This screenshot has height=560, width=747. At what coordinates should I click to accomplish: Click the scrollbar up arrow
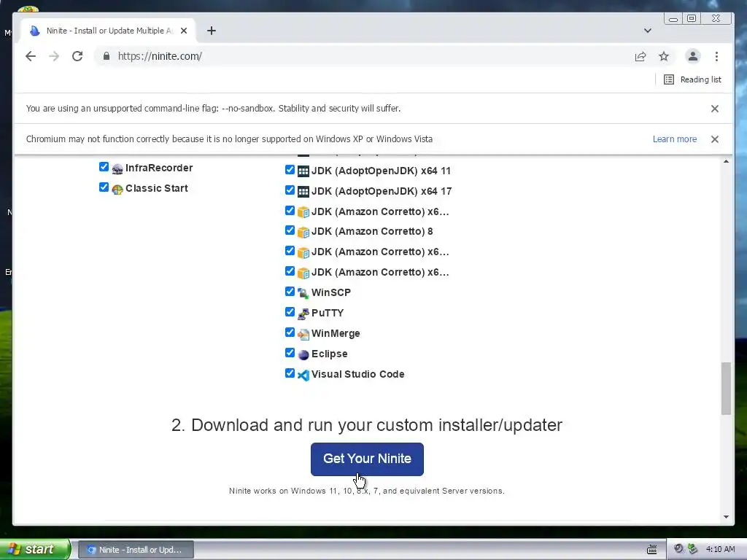pos(726,161)
